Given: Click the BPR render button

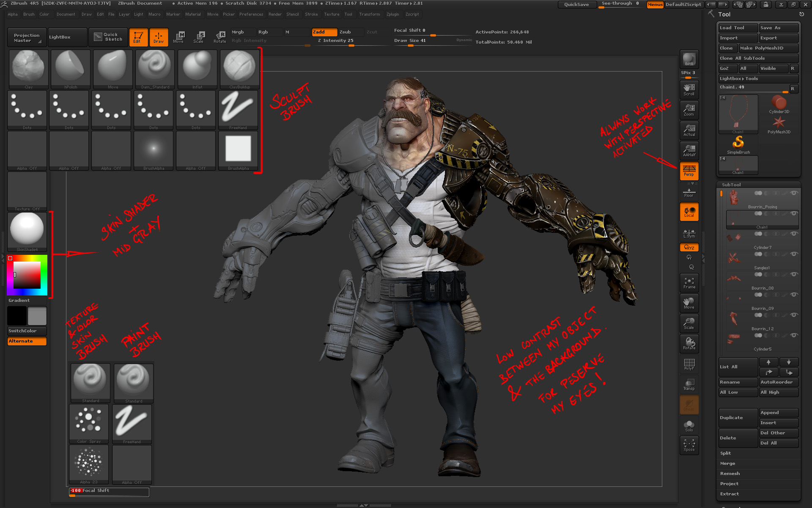Looking at the screenshot, I should coord(689,59).
